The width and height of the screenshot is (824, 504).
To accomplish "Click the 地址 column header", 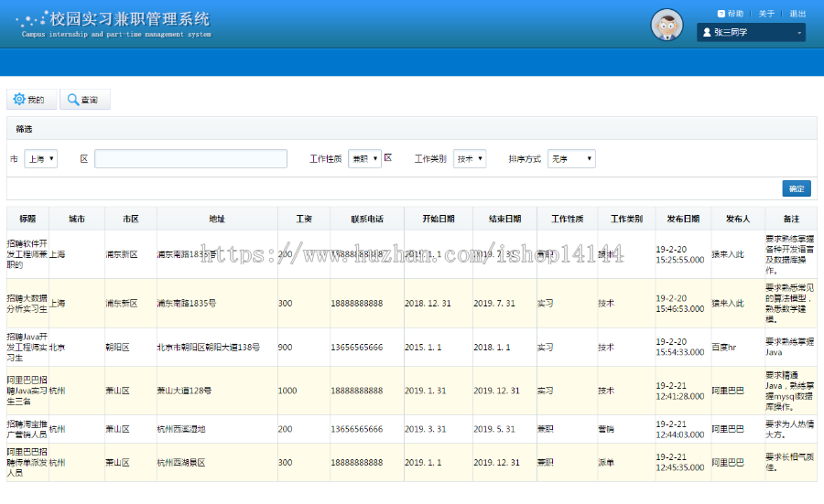I will (217, 219).
